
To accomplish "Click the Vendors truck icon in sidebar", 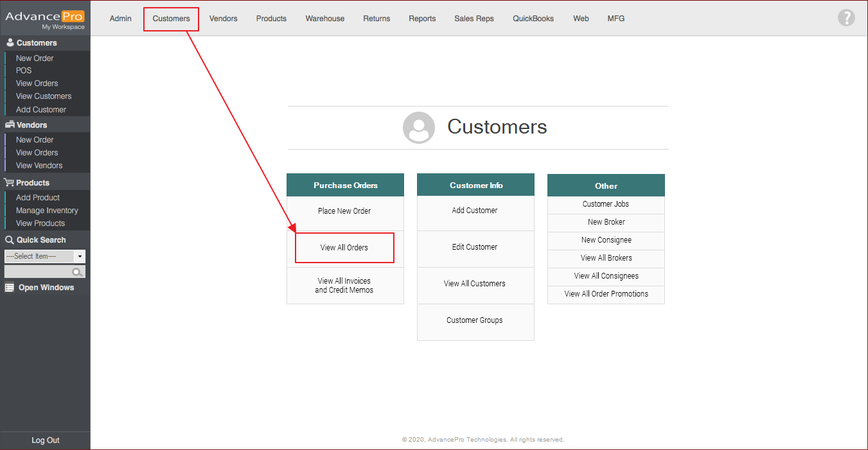I will [x=10, y=125].
